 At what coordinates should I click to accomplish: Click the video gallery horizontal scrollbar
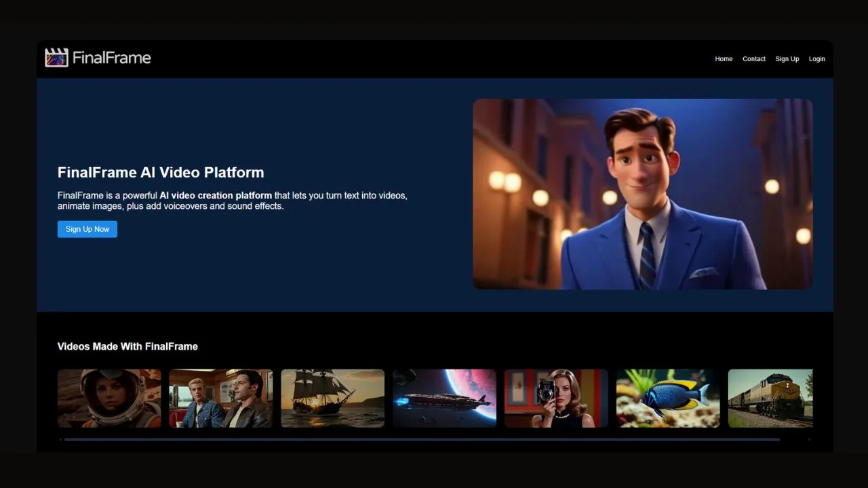420,439
